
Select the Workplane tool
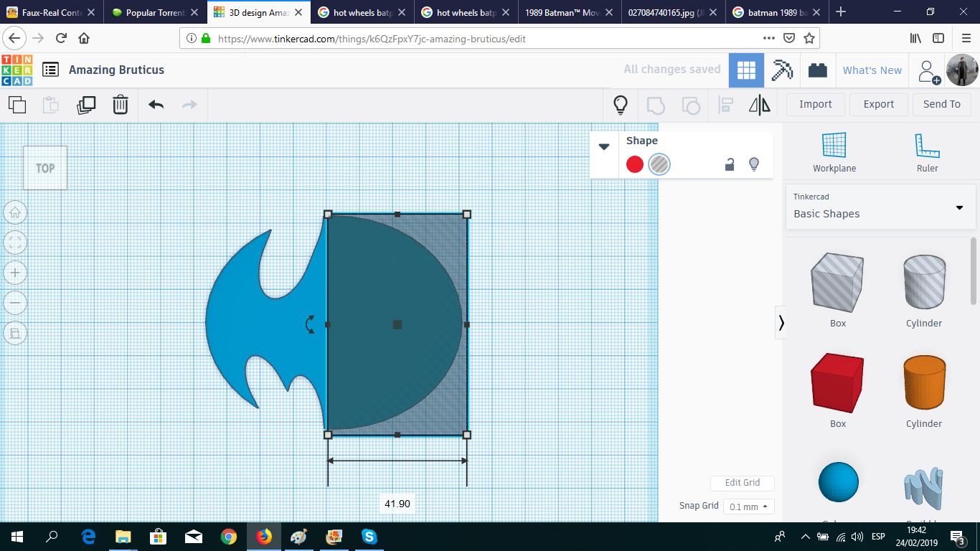834,153
